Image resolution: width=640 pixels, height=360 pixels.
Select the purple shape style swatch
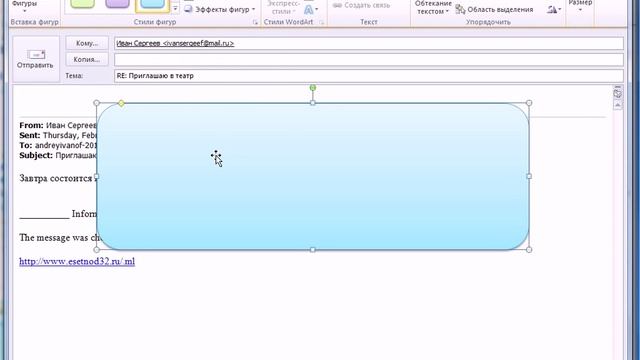click(118, 4)
